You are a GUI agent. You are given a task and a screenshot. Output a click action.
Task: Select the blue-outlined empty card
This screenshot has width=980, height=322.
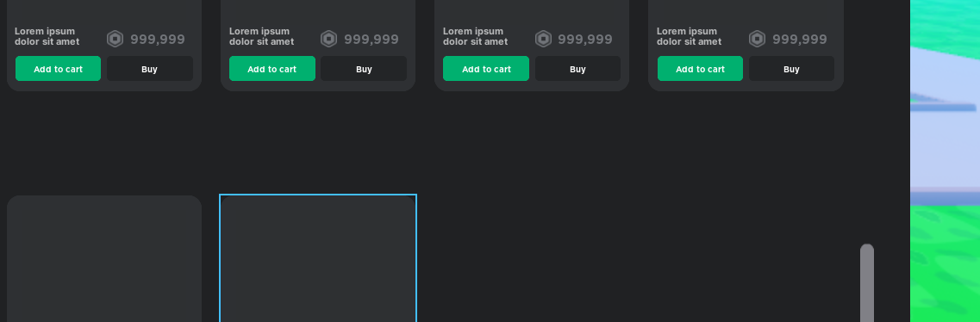click(318, 258)
